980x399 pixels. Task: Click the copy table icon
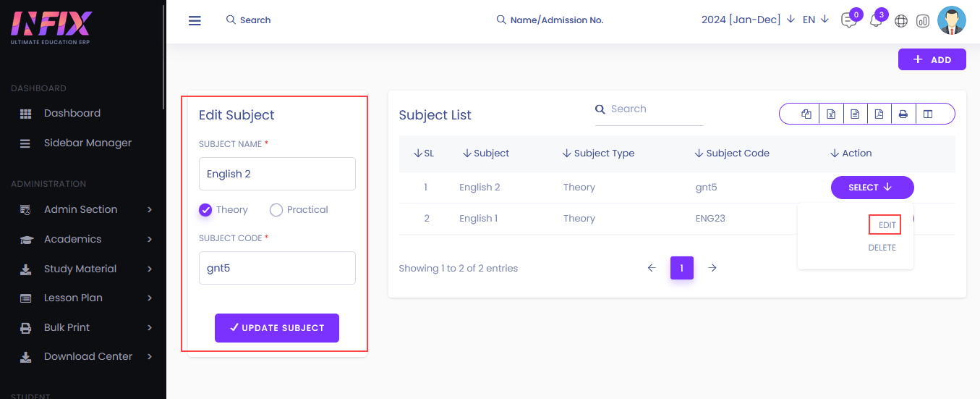806,114
